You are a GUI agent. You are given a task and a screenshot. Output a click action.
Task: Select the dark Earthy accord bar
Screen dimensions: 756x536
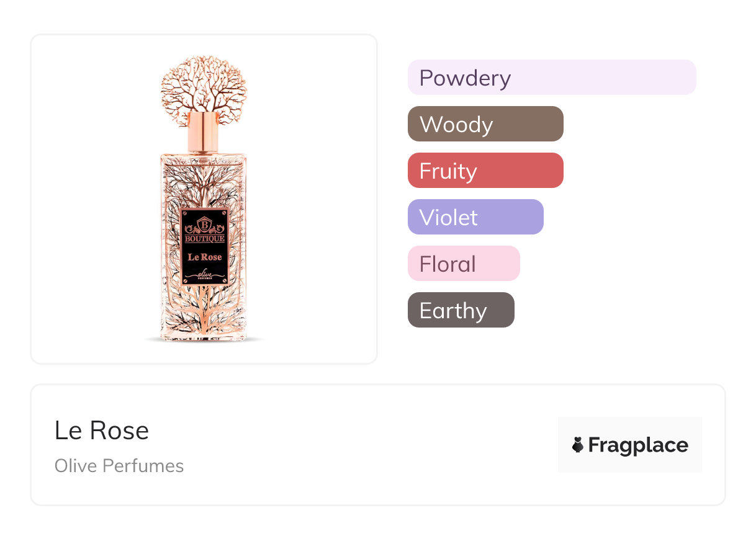[461, 310]
